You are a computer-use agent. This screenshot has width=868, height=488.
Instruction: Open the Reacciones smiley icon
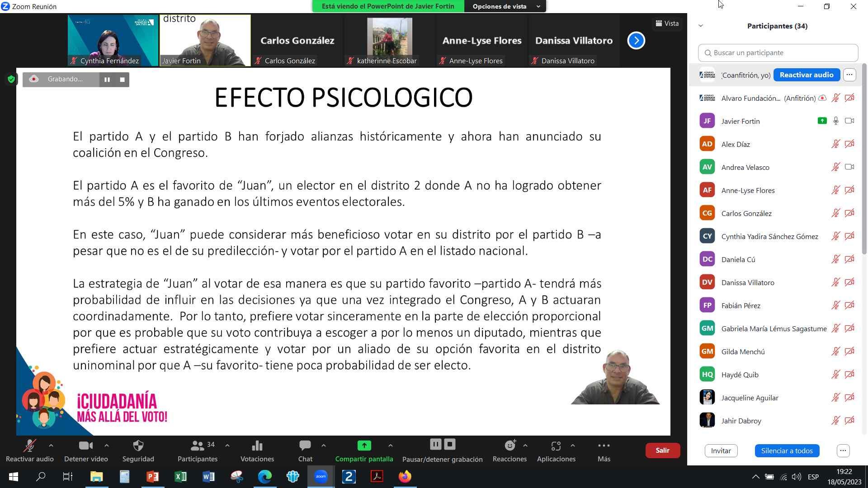[509, 446]
